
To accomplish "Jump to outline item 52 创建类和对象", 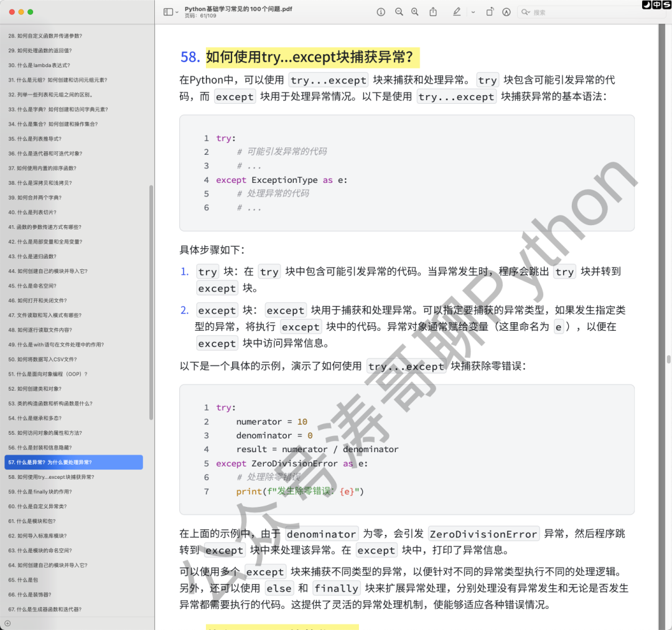I will 35,389.
